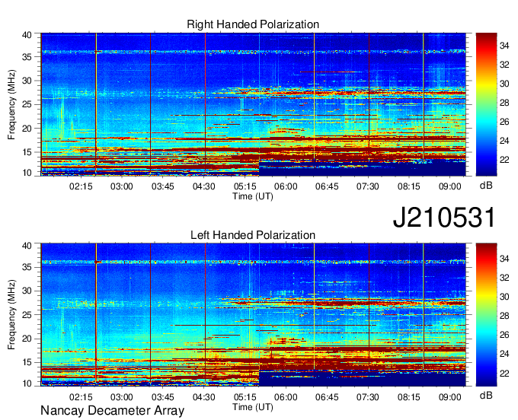The image size is (518, 420).
Task: Click "30" dB tick on Right Handed colorbar
Action: click(x=504, y=84)
